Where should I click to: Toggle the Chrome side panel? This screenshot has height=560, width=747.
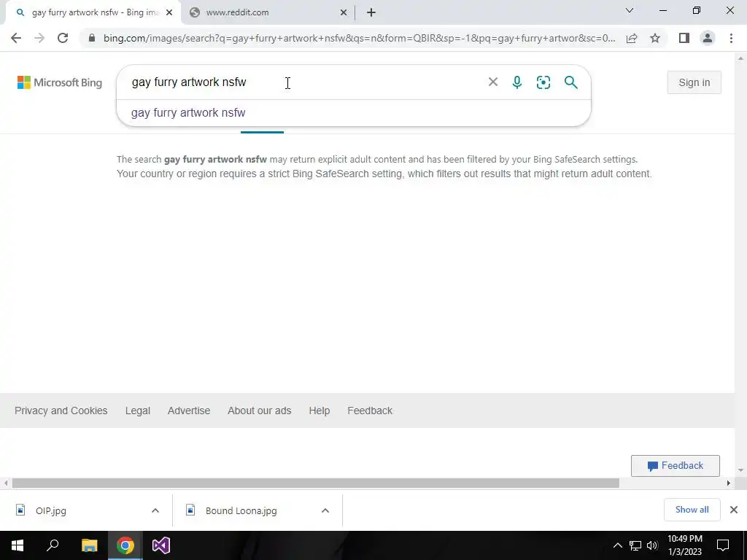(x=684, y=38)
